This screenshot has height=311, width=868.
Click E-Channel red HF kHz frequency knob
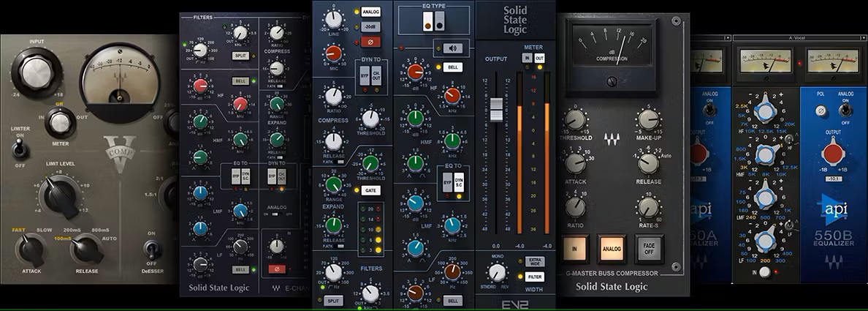(x=240, y=104)
